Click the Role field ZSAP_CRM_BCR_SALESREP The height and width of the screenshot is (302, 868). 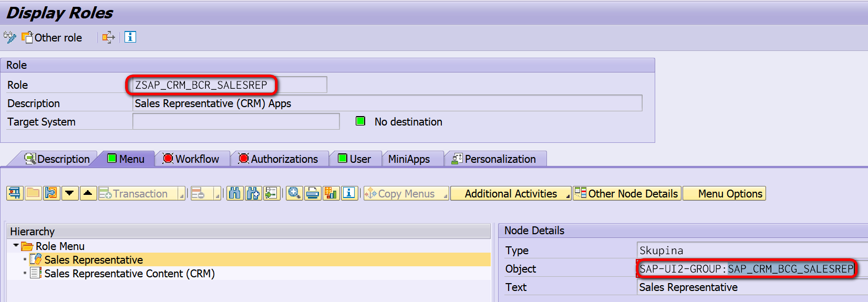coord(230,85)
